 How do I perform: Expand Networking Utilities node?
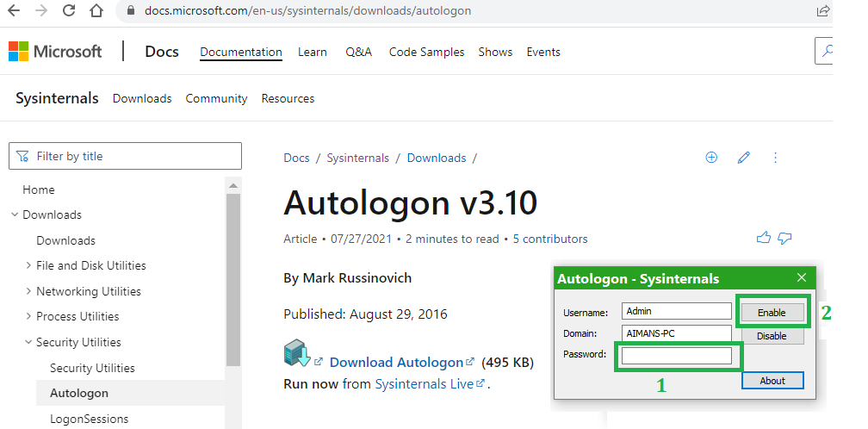coord(28,291)
